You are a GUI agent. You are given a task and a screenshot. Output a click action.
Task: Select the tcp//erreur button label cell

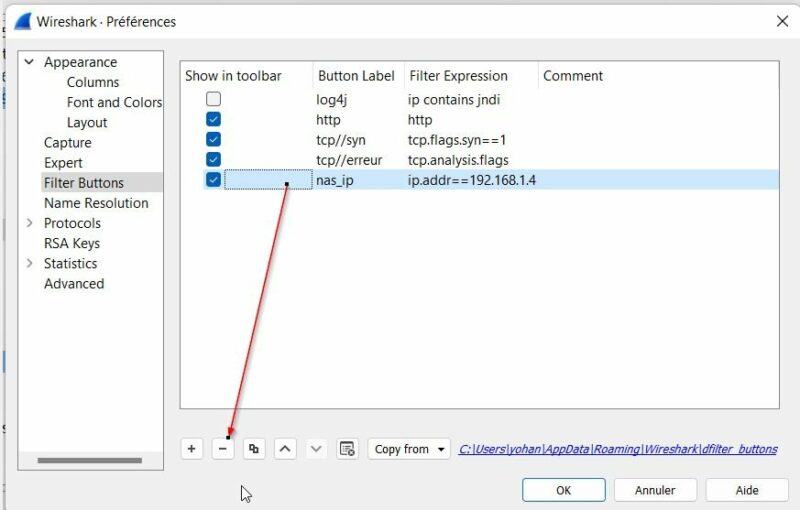(349, 160)
